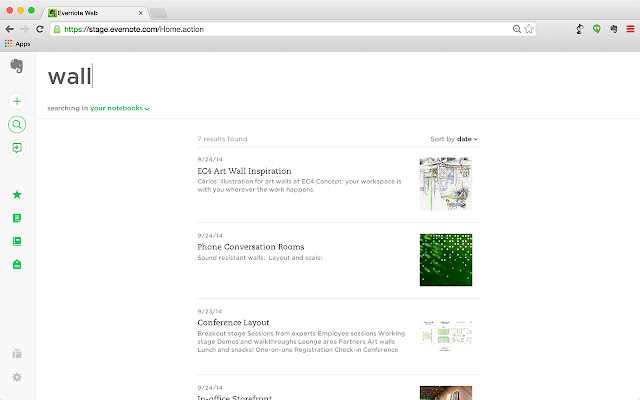
Task: Go back with browser back arrow
Action: click(9, 29)
